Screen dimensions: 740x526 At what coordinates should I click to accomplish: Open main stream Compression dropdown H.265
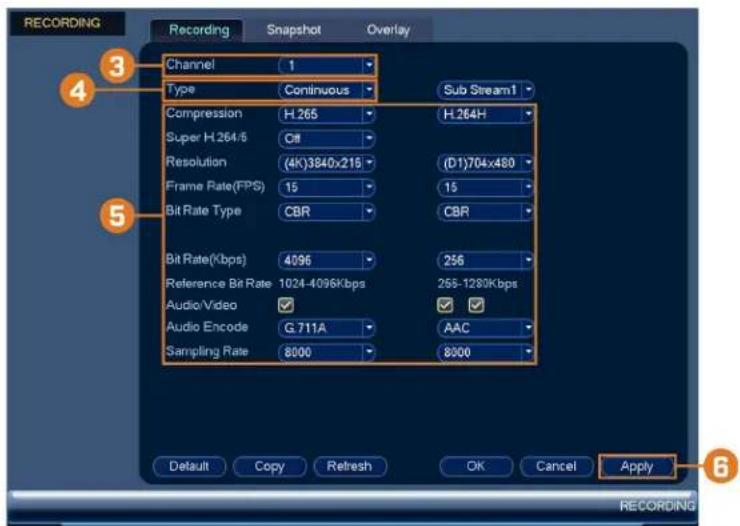point(327,114)
